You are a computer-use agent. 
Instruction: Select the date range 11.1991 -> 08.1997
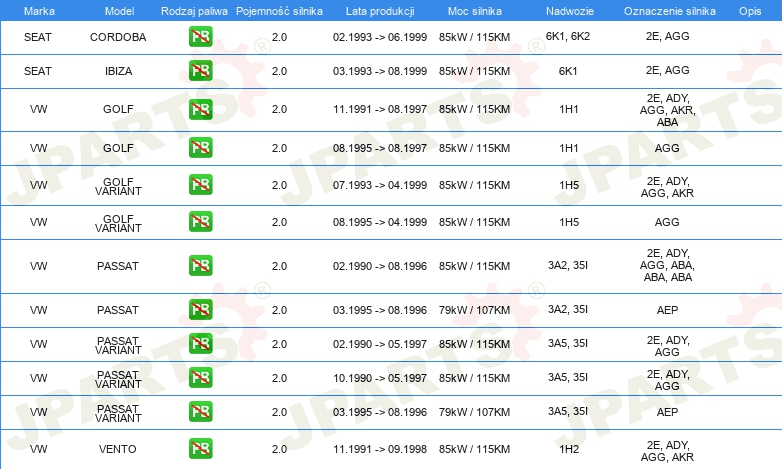380,109
